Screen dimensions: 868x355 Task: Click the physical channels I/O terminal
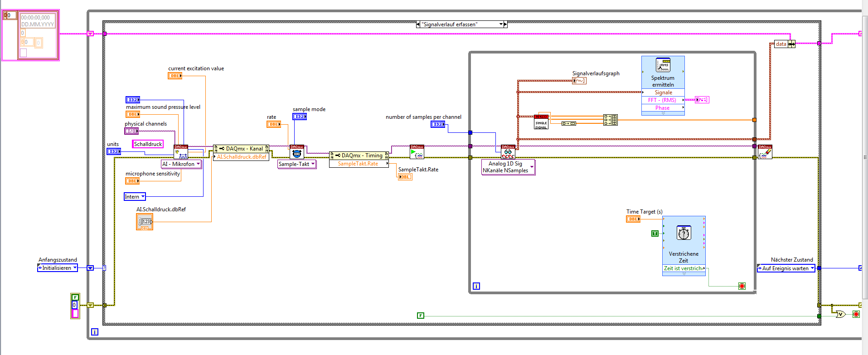(x=131, y=131)
